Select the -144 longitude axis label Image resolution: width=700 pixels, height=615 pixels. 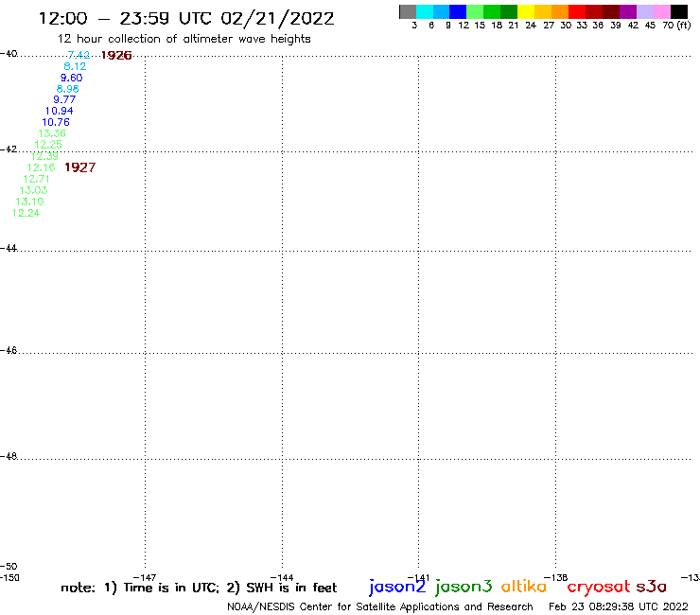[x=282, y=577]
